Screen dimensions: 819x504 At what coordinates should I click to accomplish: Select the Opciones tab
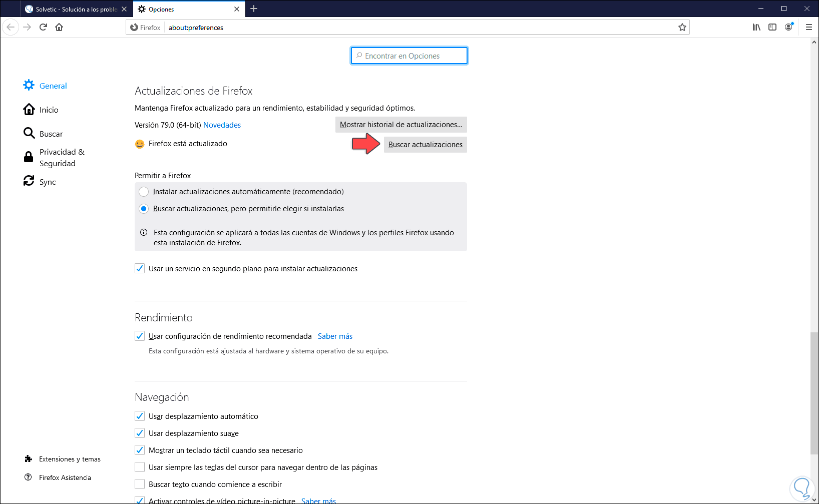189,9
